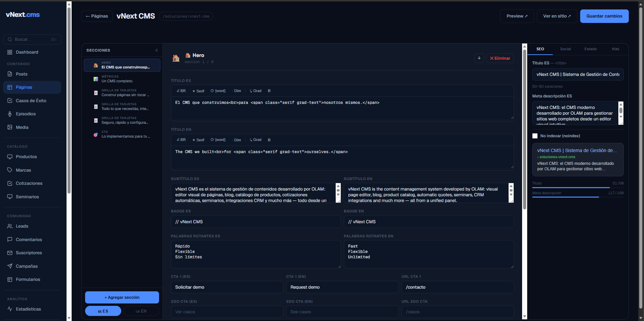Go to Casos de Éxito in the sidebar
644x321 pixels.
[32, 101]
